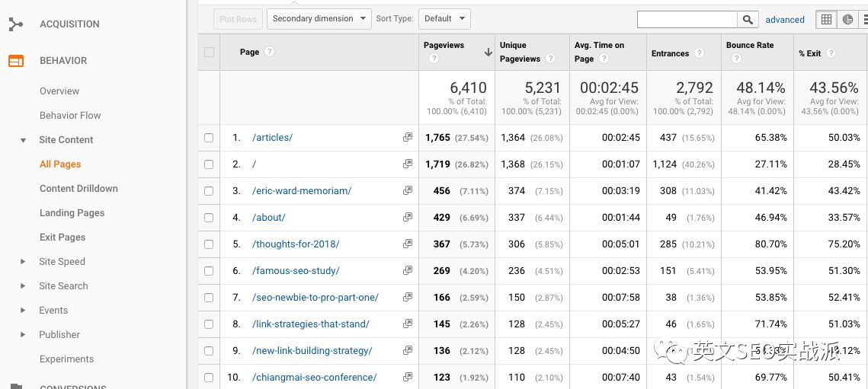
Task: Open /thoughts-for-2018/ external link icon
Action: click(408, 244)
